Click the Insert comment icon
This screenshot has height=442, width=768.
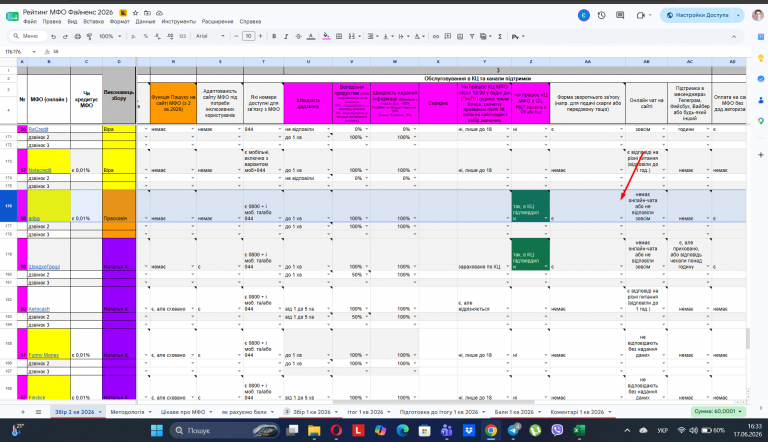pos(448,36)
